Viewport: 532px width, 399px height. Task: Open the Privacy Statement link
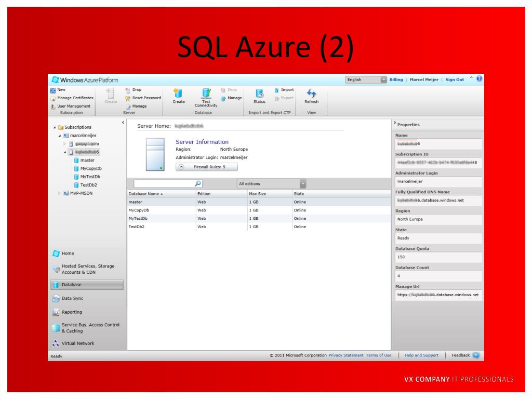pyautogui.click(x=345, y=355)
